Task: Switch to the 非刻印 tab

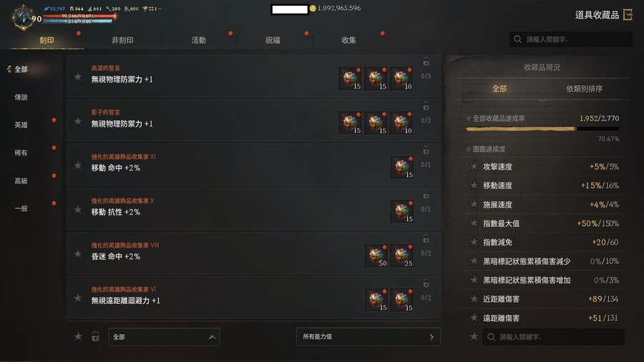Action: coord(122,40)
